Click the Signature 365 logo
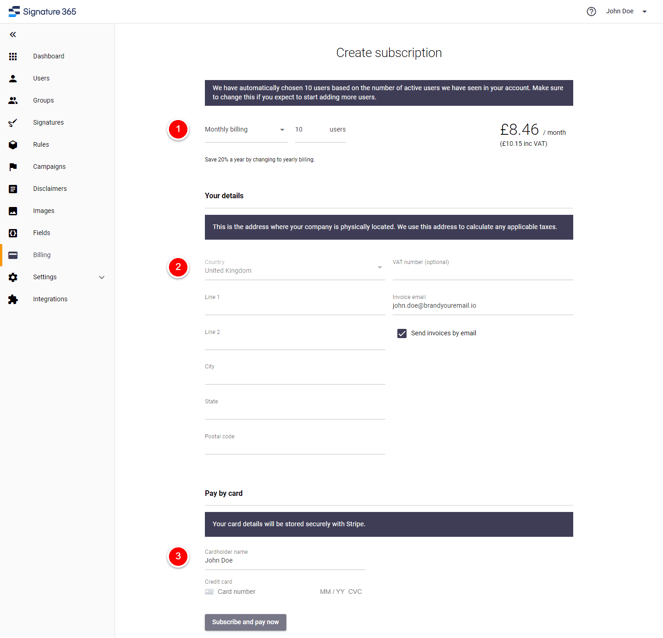663x638 pixels. click(42, 11)
